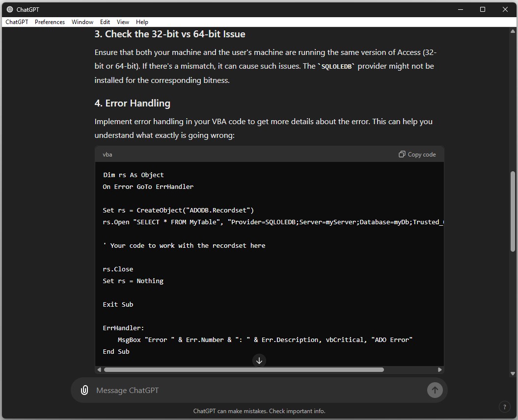Click the 'Error Handling' section heading
This screenshot has width=518, height=420.
132,103
